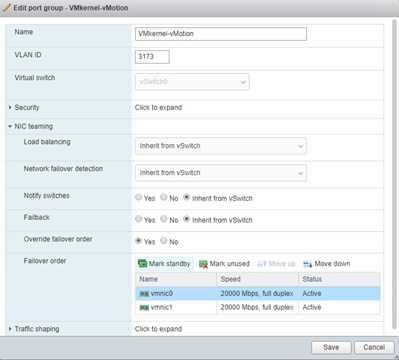The height and width of the screenshot is (360, 399).
Task: Click the Mark unused button
Action: (224, 264)
